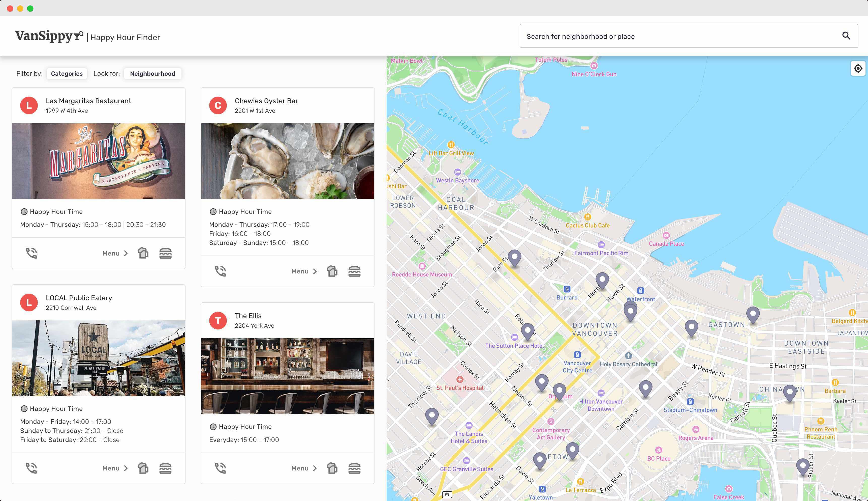Open the Neighbourhood filter
The width and height of the screenshot is (868, 501).
(x=153, y=74)
